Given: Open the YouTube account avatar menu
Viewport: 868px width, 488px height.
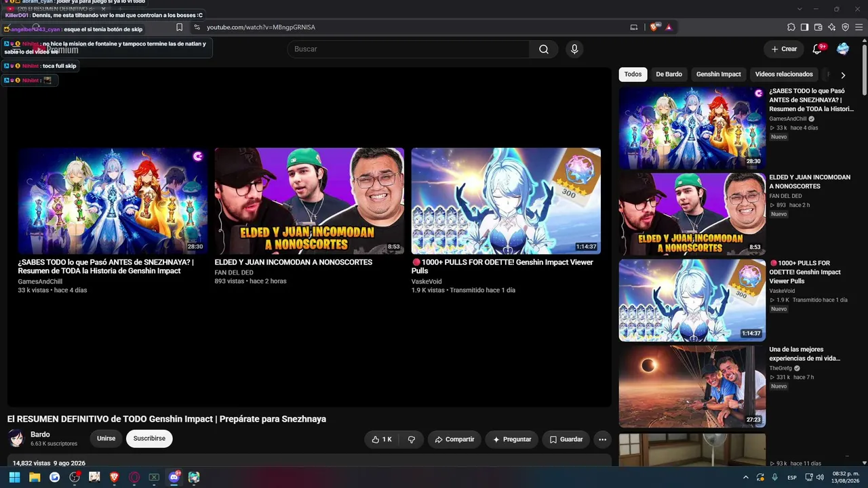Looking at the screenshot, I should click(x=843, y=49).
